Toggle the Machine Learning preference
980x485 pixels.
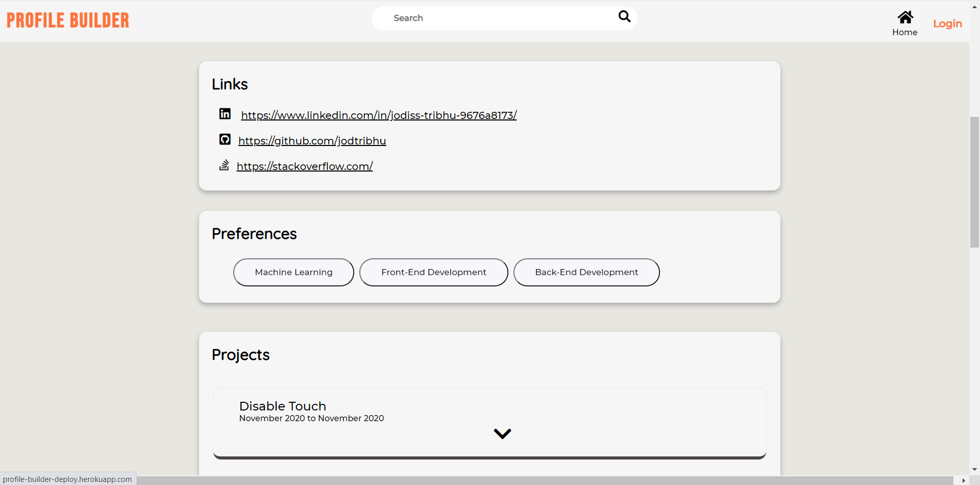pyautogui.click(x=293, y=272)
